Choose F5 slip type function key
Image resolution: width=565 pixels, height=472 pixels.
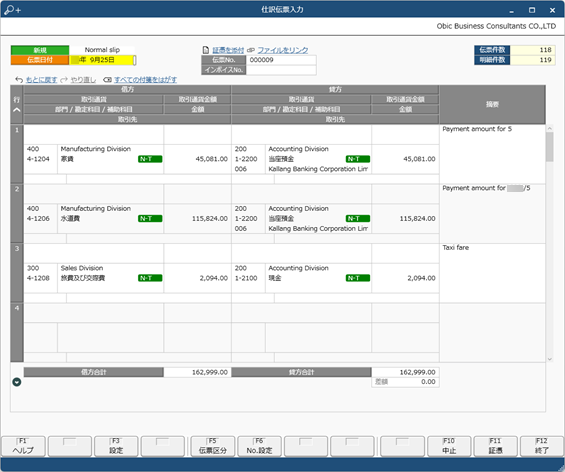(x=213, y=446)
